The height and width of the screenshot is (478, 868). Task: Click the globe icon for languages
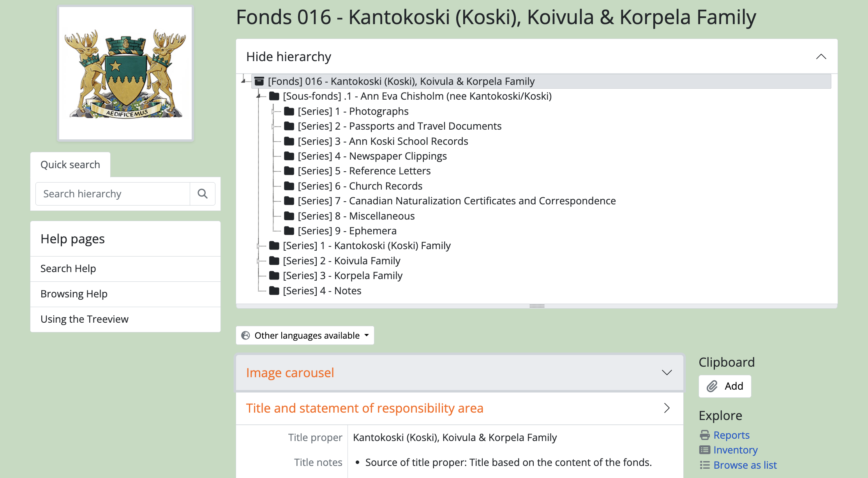[245, 336]
